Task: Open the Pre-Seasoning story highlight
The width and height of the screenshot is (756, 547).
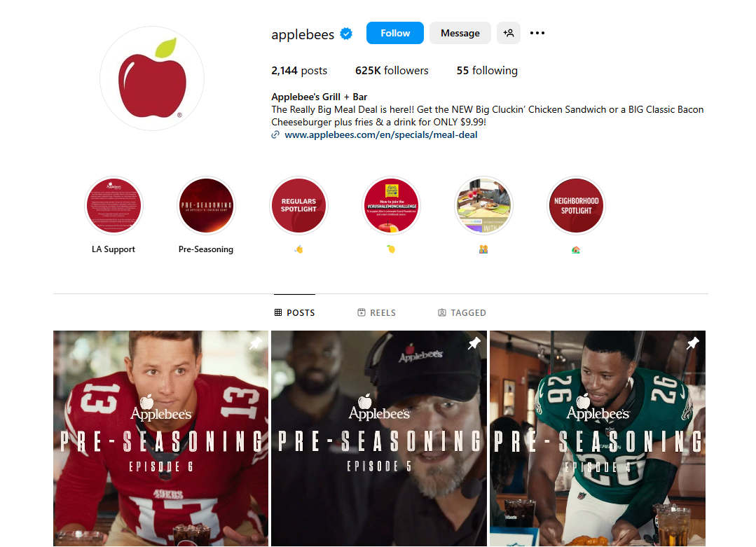Action: point(207,205)
